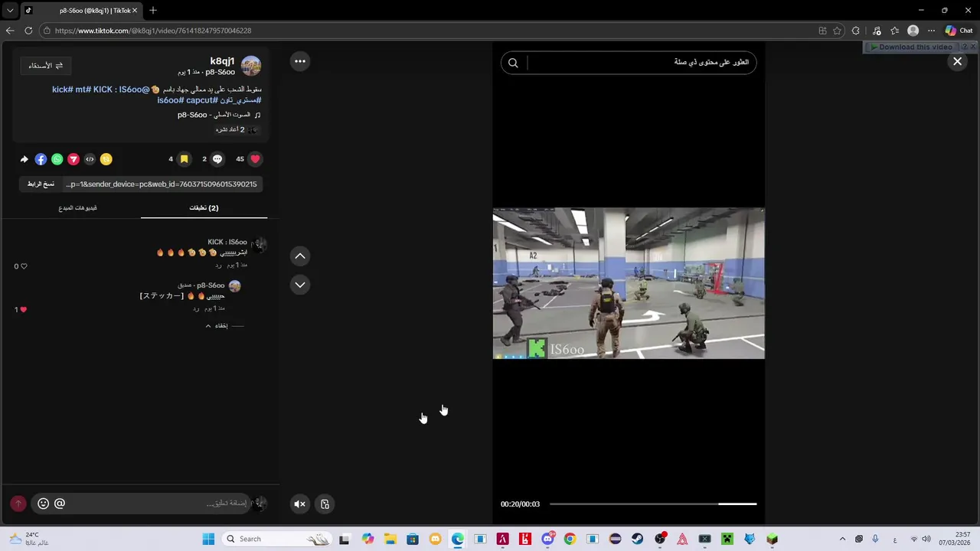Open the embed code icon
This screenshot has height=551, width=980.
tap(90, 159)
